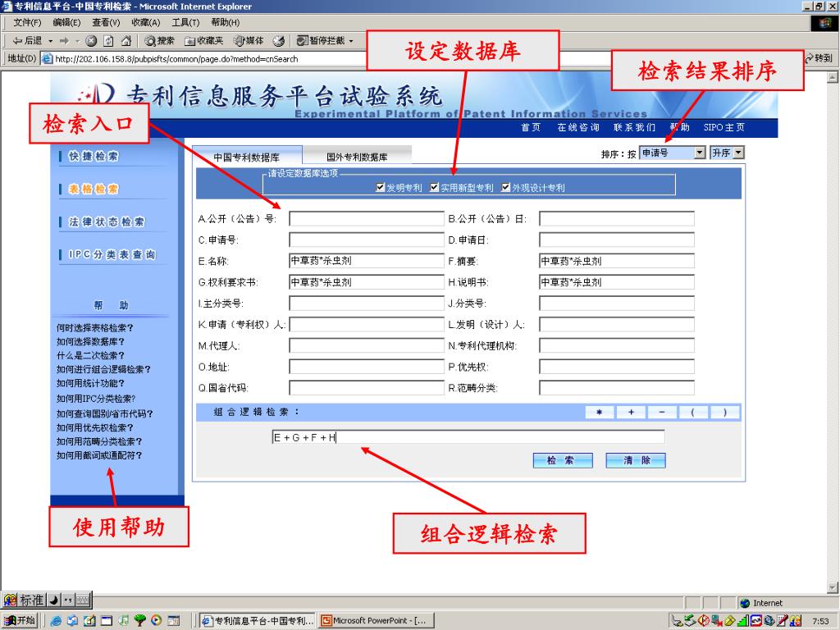Open the 查看(V) menu
840x630 pixels.
106,22
